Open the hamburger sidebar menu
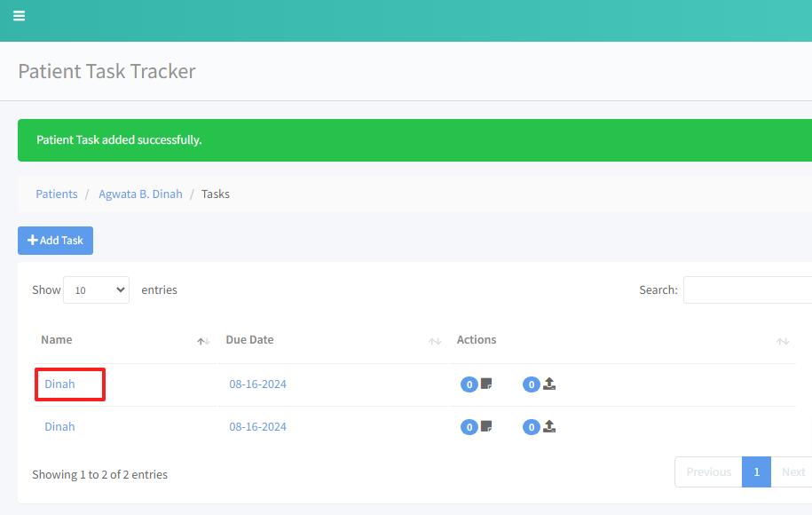This screenshot has height=515, width=812. [x=19, y=16]
